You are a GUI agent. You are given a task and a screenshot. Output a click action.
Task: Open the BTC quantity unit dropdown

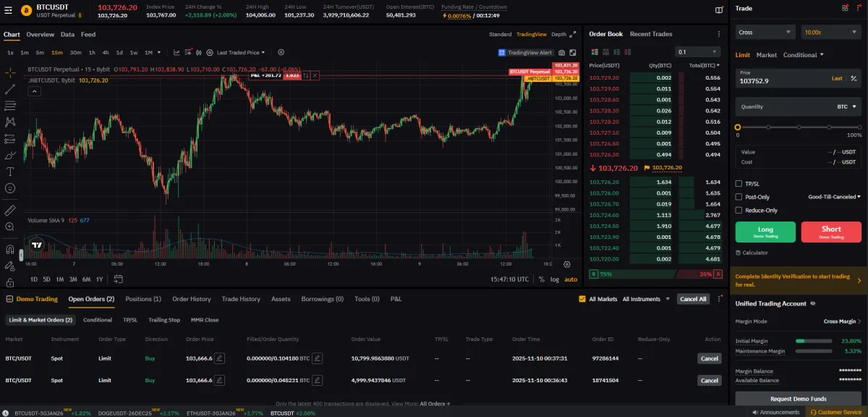point(846,106)
